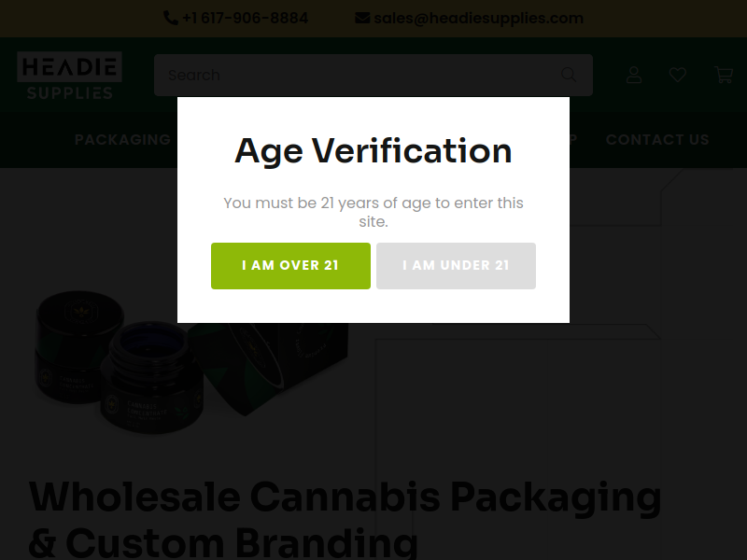
Task: Open the shopping cart icon
Action: 724,75
